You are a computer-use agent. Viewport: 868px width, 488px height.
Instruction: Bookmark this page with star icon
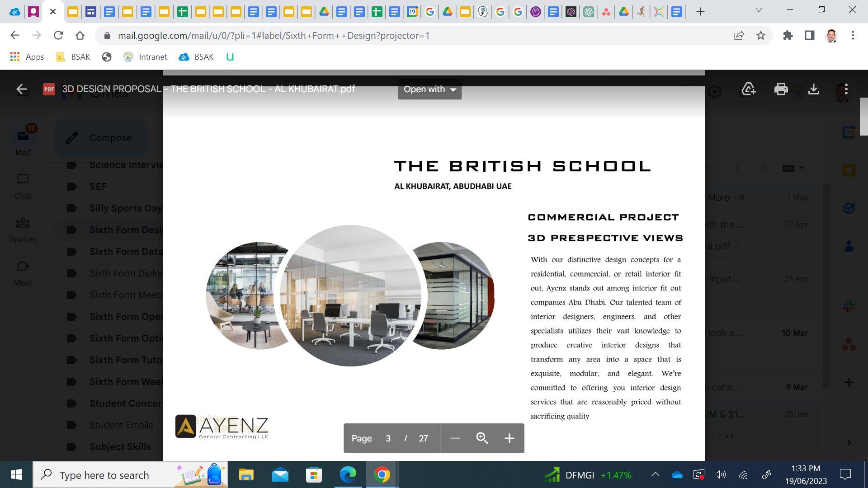pos(761,35)
